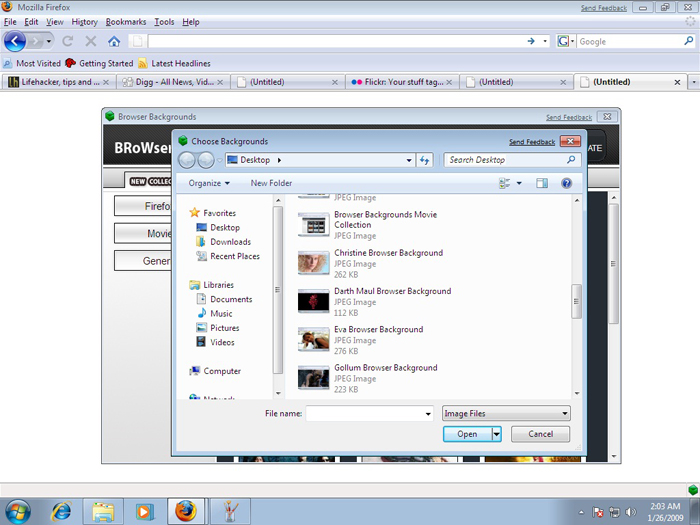Open the Open button split arrow
Image resolution: width=700 pixels, height=525 pixels.
[x=496, y=434]
